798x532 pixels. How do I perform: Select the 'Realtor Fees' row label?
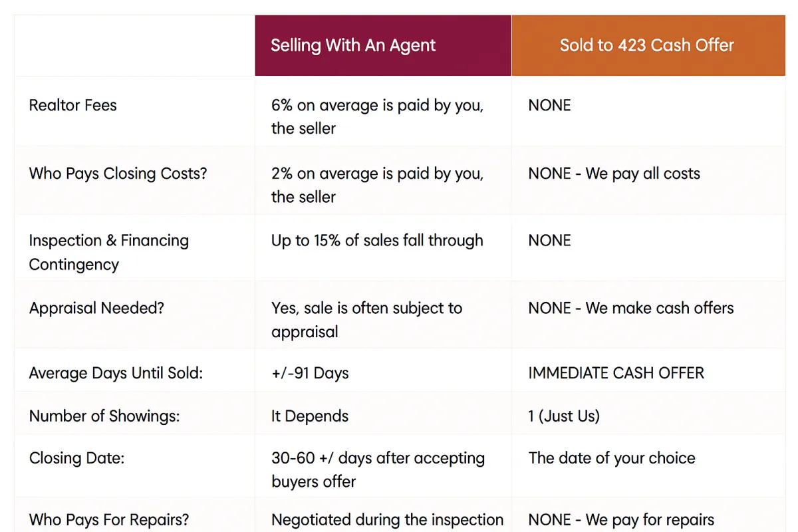coord(73,105)
